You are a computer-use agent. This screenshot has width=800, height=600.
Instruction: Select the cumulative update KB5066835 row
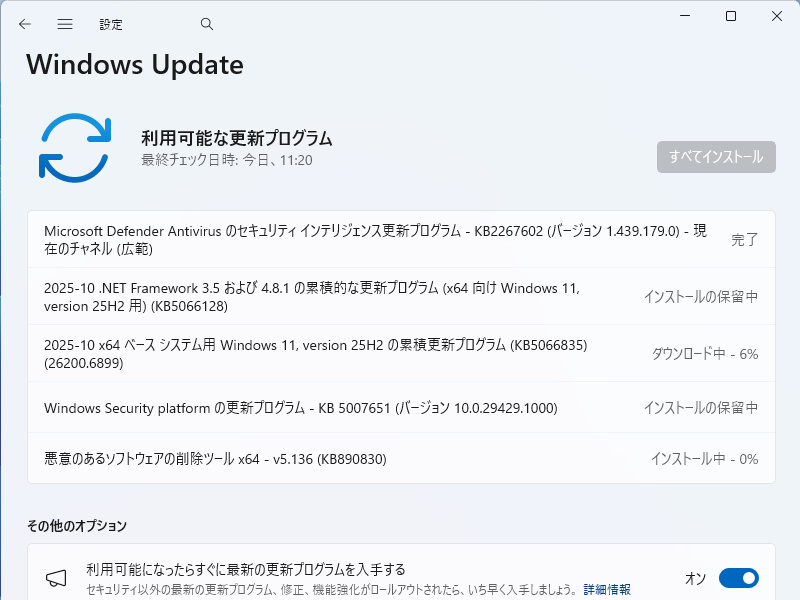tap(402, 354)
